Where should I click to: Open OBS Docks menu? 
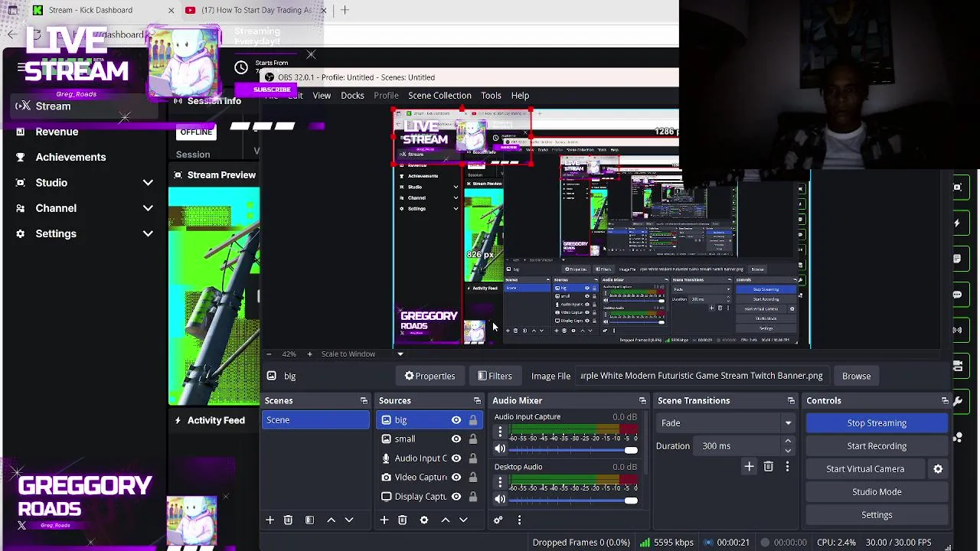[352, 96]
